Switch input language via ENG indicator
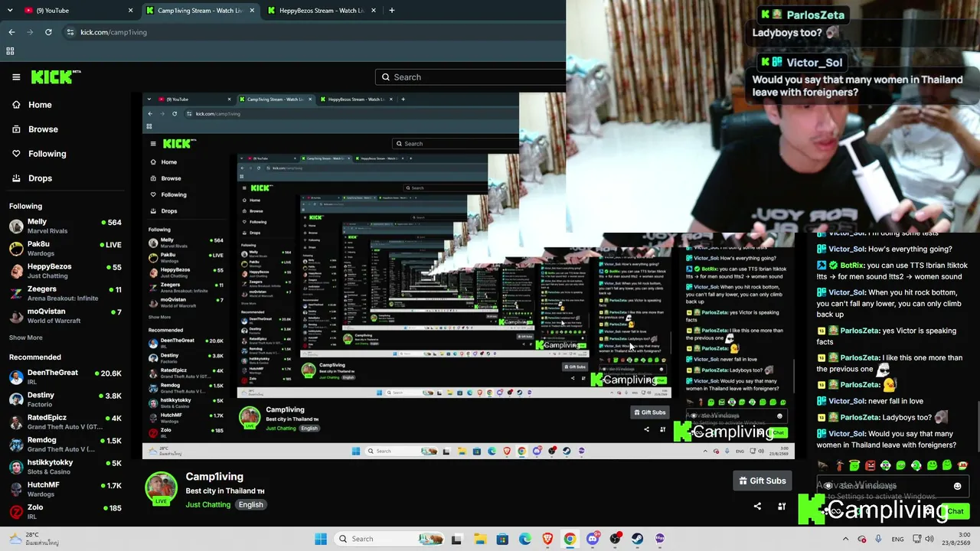This screenshot has width=980, height=551. pyautogui.click(x=897, y=539)
